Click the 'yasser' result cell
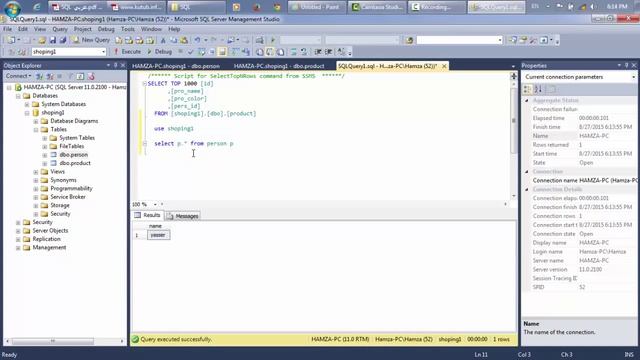The height and width of the screenshot is (360, 640). pyautogui.click(x=158, y=235)
